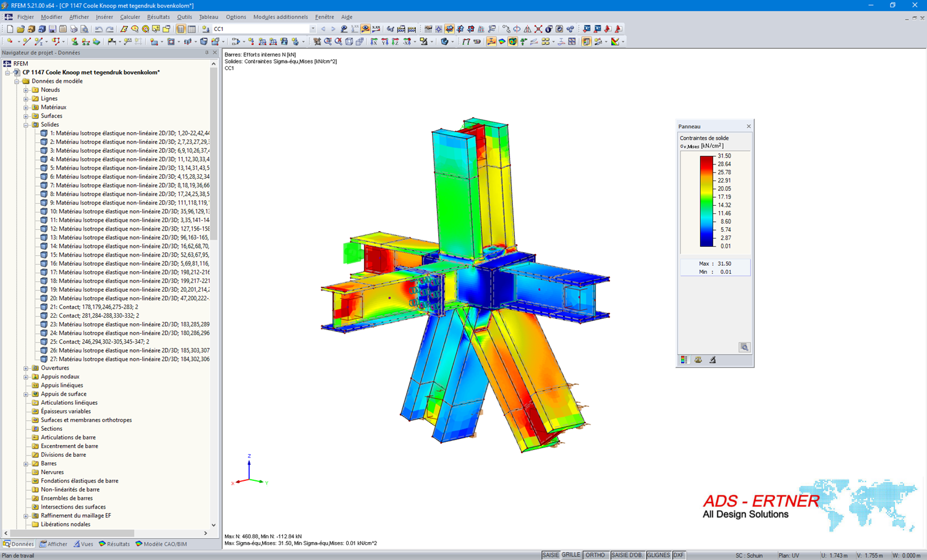Open the CC1 load case dropdown
This screenshot has height=560, width=927.
click(313, 28)
